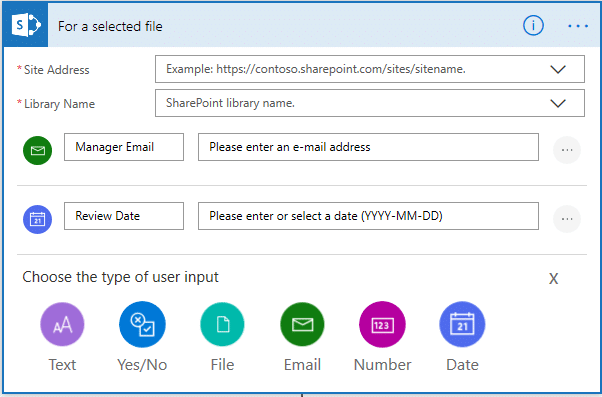The height and width of the screenshot is (397, 602).
Task: Click 'Choose the type of user input' heading
Action: click(x=121, y=277)
